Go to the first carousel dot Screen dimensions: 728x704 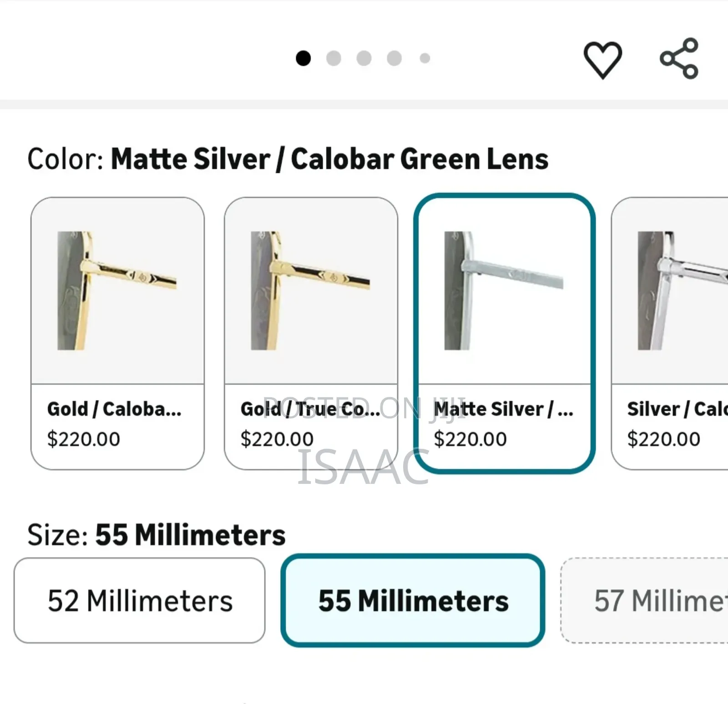pyautogui.click(x=303, y=58)
